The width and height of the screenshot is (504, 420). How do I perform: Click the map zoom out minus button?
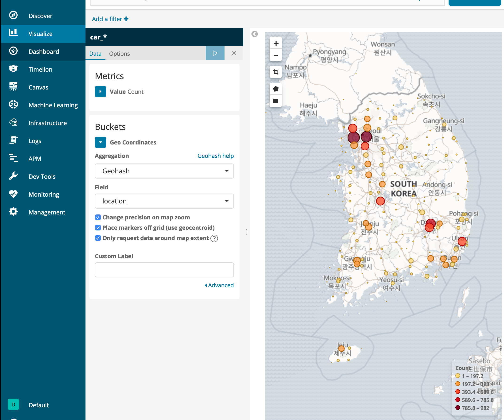tap(276, 56)
